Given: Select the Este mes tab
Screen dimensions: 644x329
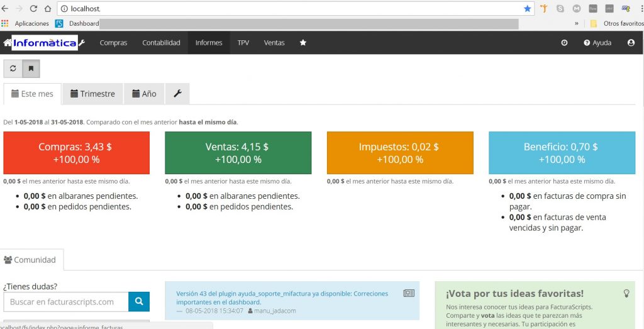Looking at the screenshot, I should click(x=33, y=94).
